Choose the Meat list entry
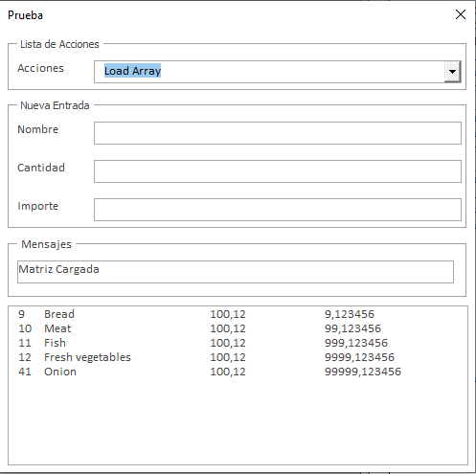476x474 pixels. tap(238, 328)
